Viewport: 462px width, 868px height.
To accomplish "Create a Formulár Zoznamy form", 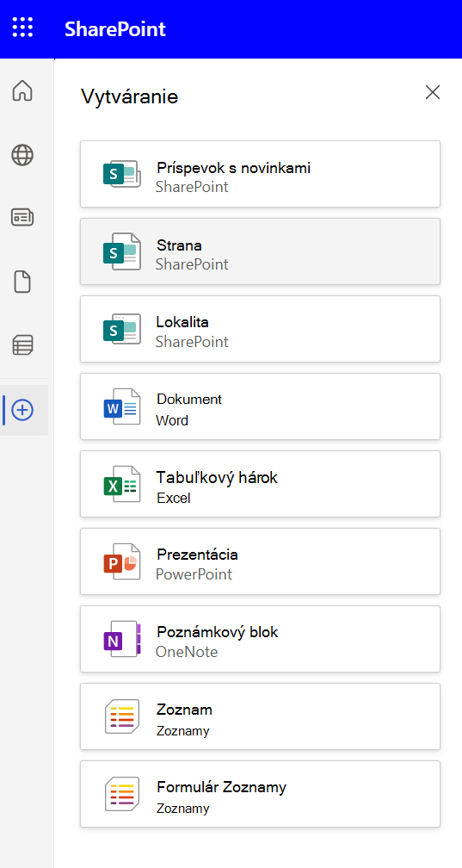I will [x=260, y=794].
